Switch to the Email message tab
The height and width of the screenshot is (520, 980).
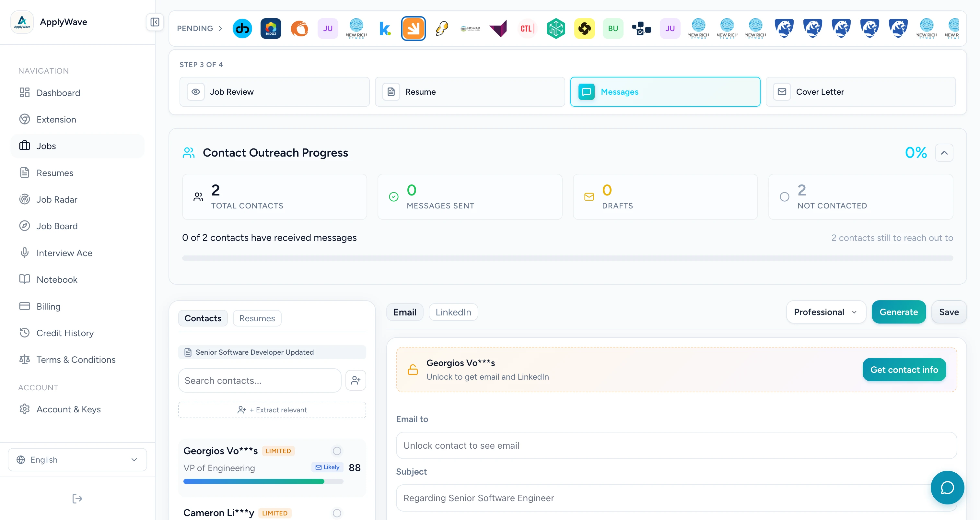[405, 312]
